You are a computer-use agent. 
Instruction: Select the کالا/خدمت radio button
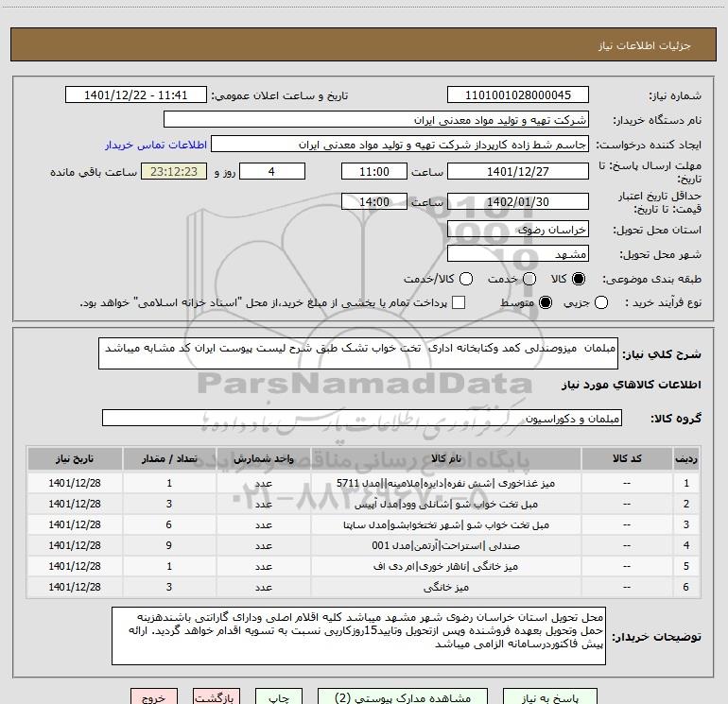(x=466, y=279)
